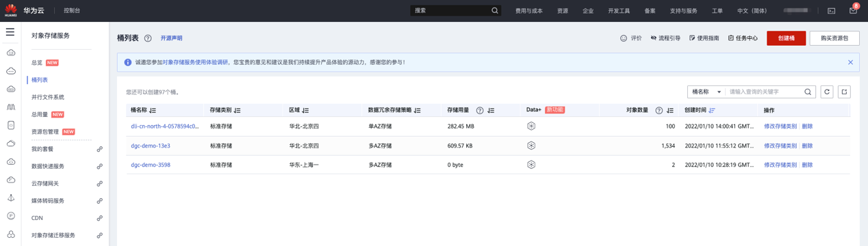Open the hamburger menu icon in sidebar
Viewport: 868px width, 246px height.
click(x=10, y=32)
